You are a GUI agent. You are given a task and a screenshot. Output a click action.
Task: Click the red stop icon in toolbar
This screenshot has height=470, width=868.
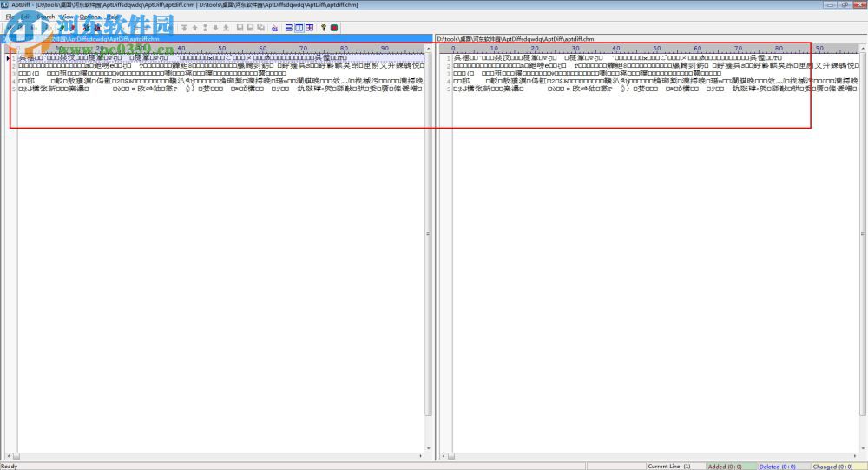click(x=334, y=28)
